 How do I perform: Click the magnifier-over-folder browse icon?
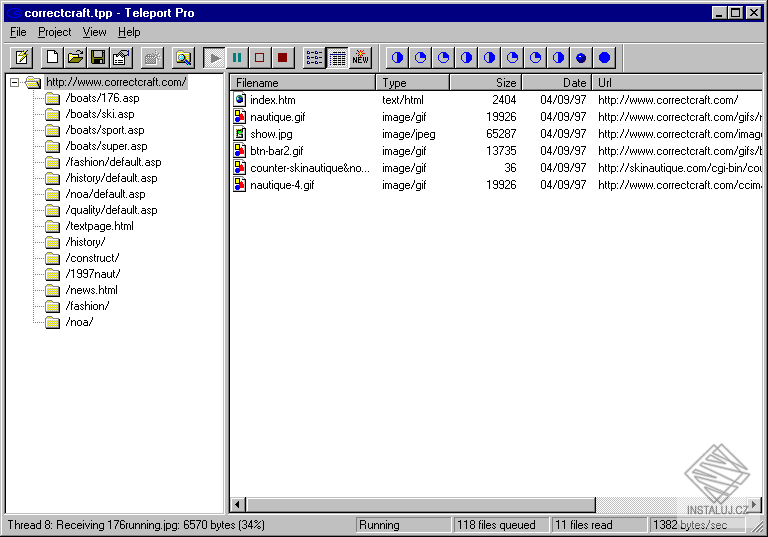tap(184, 58)
